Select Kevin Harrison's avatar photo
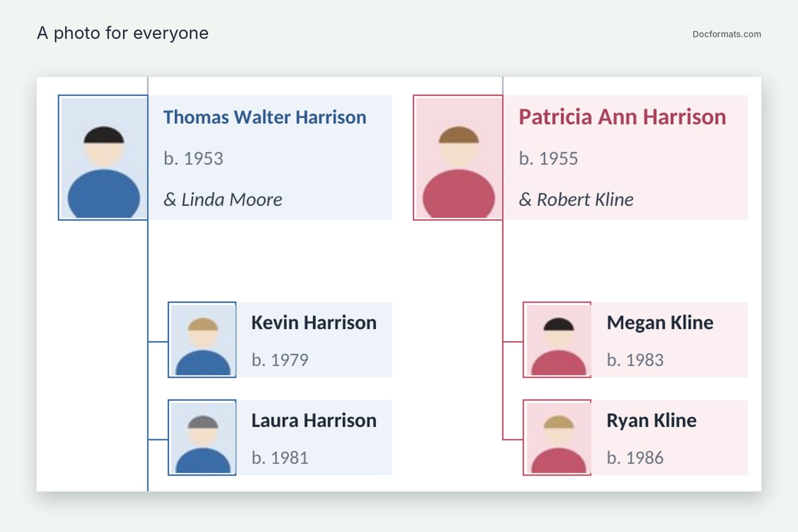This screenshot has height=532, width=798. 202,340
